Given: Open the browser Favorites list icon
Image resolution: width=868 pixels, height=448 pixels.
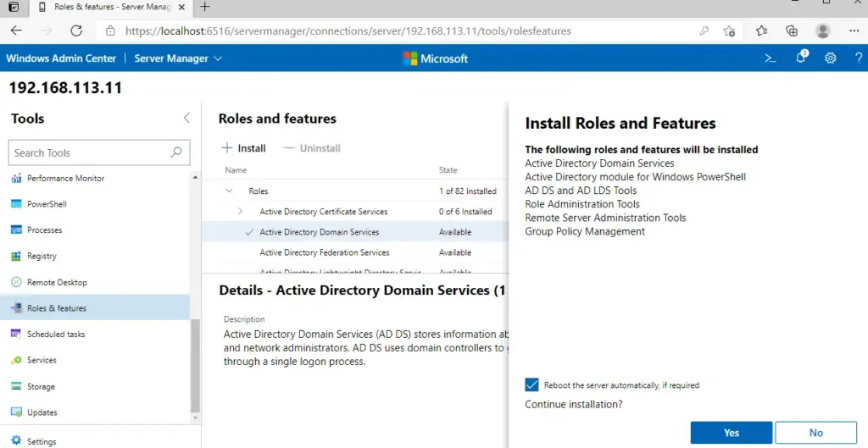Looking at the screenshot, I should pos(762,31).
